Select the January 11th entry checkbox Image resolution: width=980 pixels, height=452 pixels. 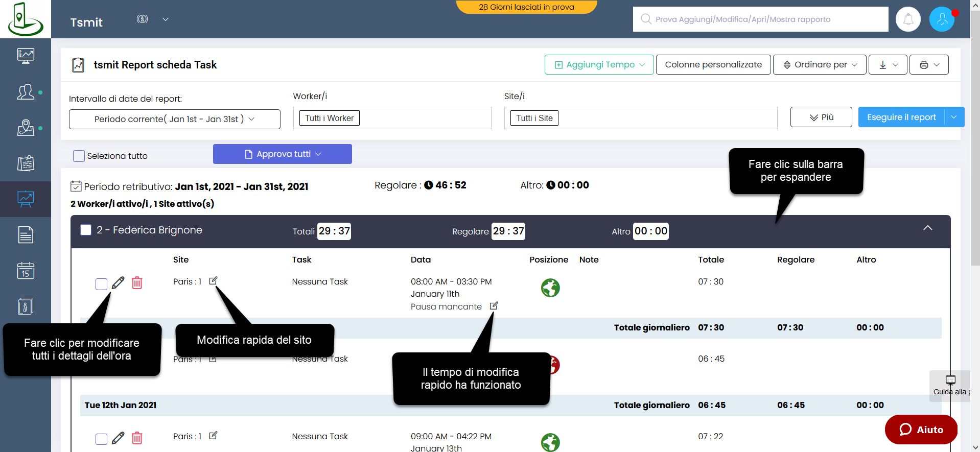pyautogui.click(x=101, y=284)
